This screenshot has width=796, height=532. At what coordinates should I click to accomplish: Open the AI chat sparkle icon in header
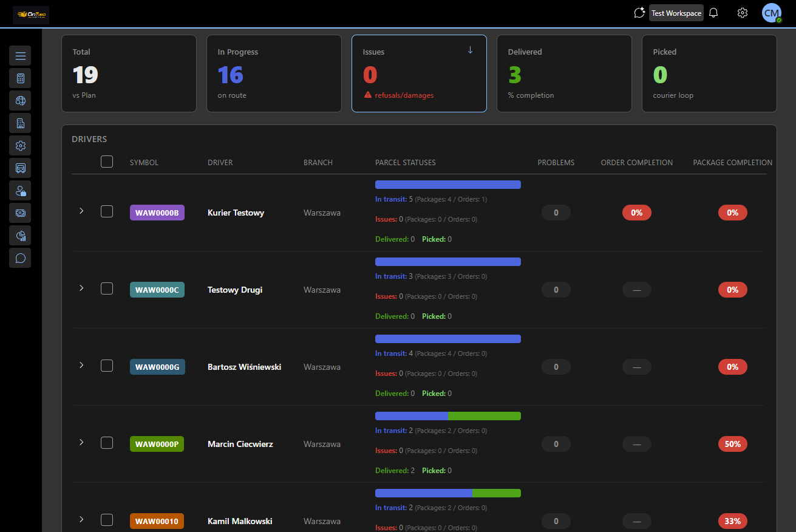(639, 13)
